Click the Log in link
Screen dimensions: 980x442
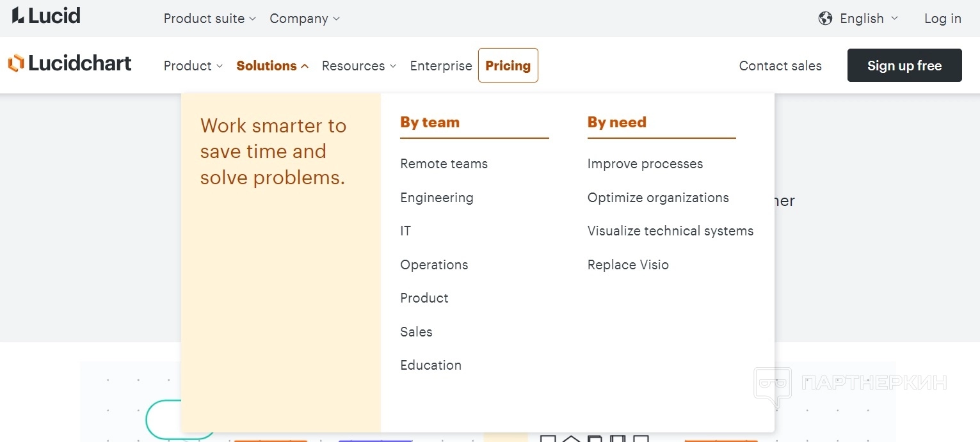tap(942, 19)
